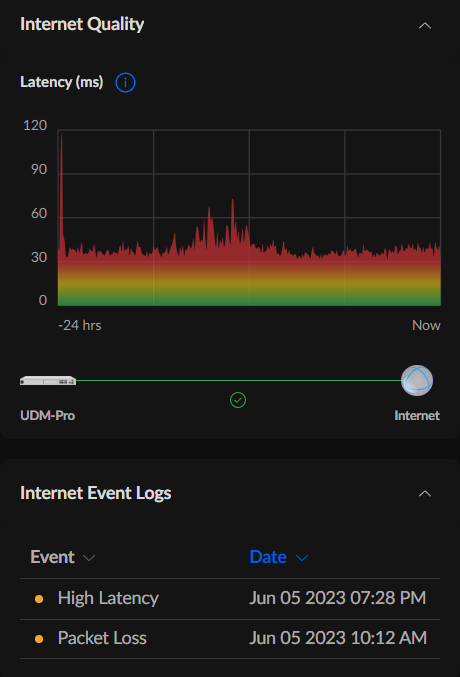Open the Event column sort arrow
Image resolution: width=460 pixels, height=677 pixels.
pos(89,558)
